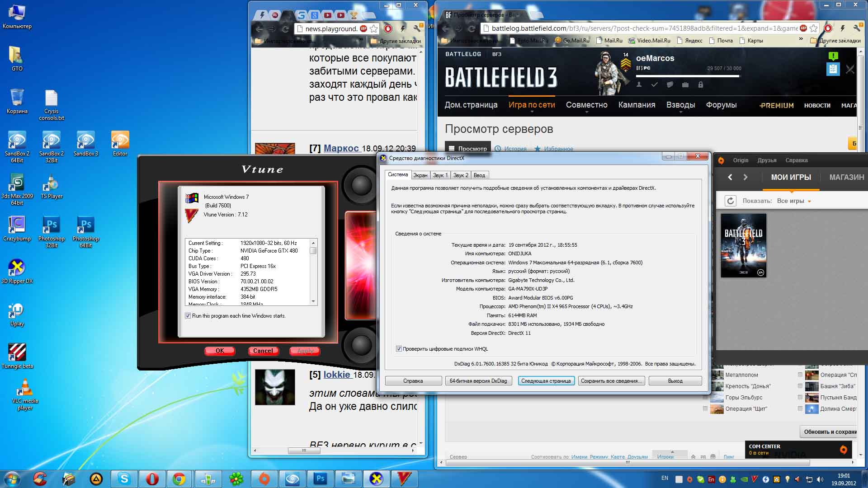Click the ICQ flower taskbar icon

tap(236, 479)
